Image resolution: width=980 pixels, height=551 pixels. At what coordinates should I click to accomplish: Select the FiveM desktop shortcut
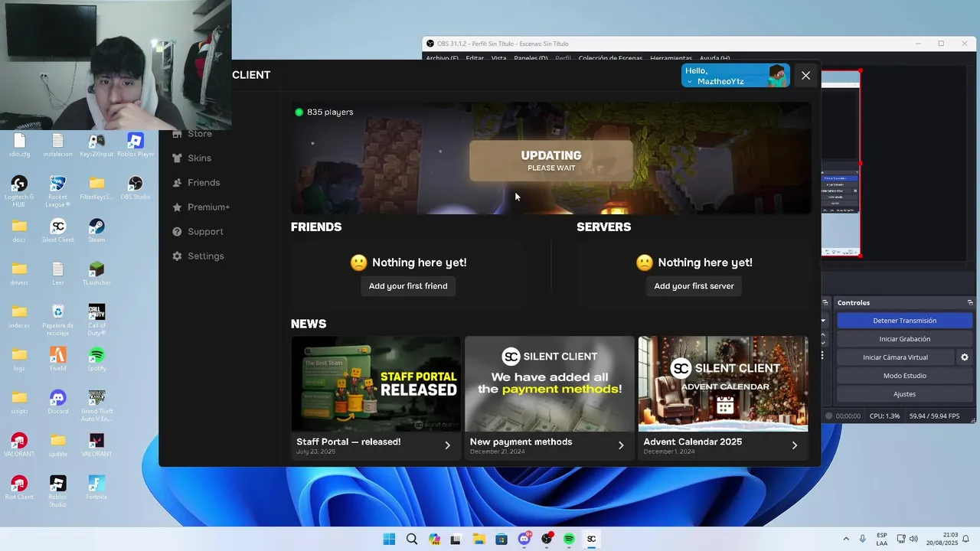tap(57, 360)
